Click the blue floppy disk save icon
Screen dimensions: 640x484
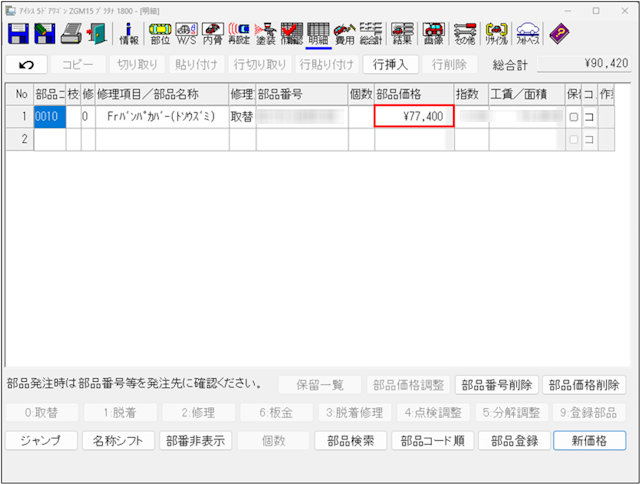pyautogui.click(x=18, y=33)
